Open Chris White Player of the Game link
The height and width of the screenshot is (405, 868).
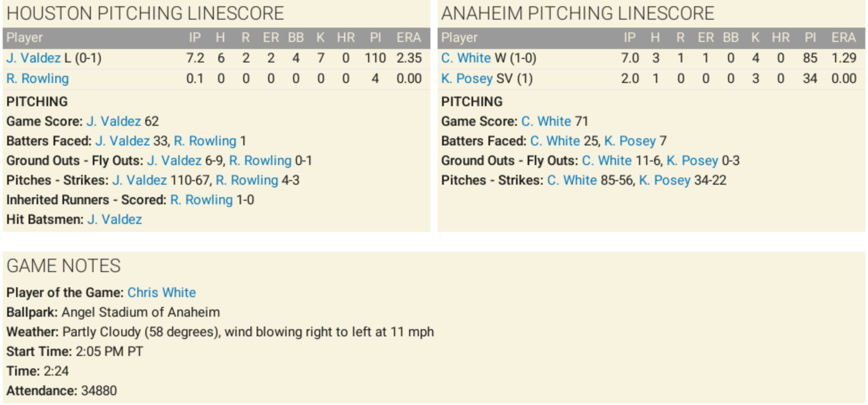tap(162, 293)
